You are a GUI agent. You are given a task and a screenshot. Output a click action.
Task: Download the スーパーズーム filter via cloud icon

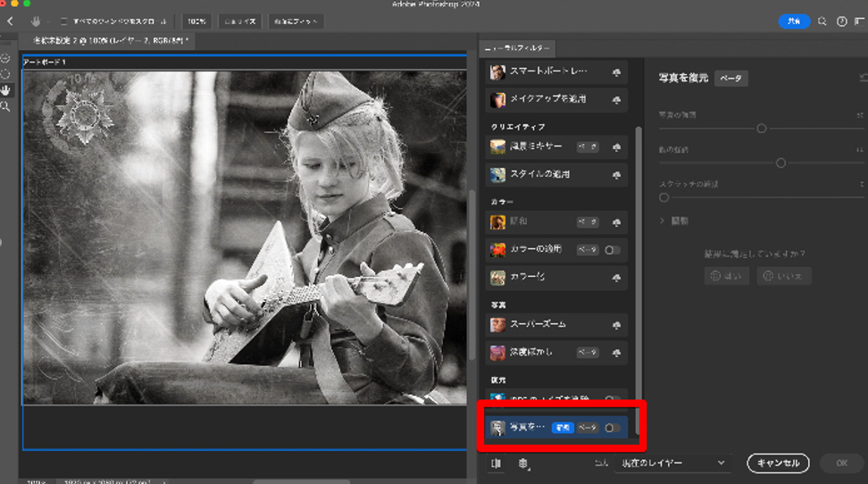coord(615,325)
